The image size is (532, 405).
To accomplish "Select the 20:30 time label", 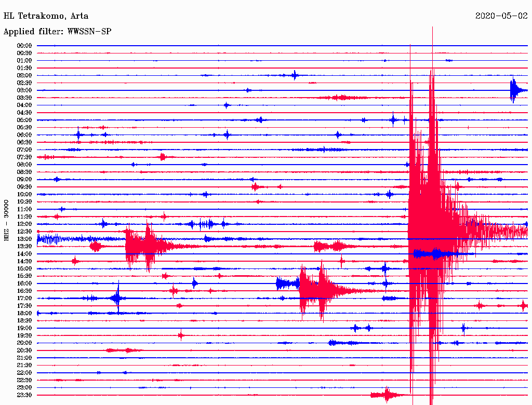I will (x=24, y=350).
